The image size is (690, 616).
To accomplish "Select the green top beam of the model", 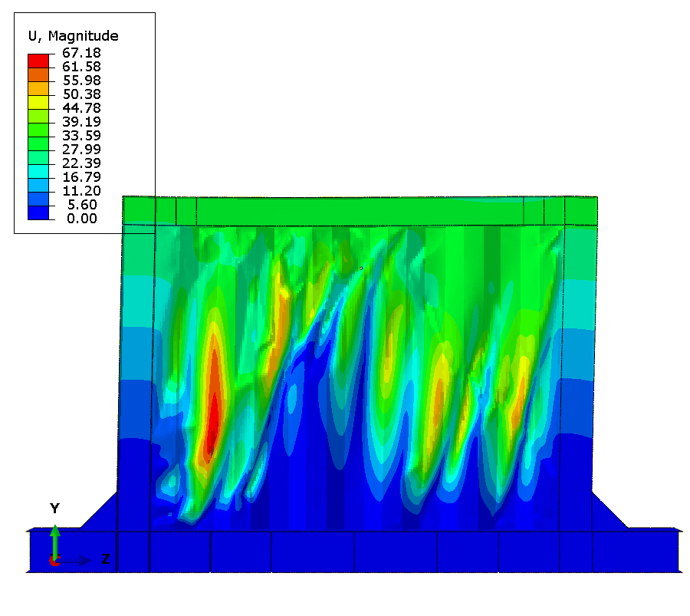I will tap(360, 210).
